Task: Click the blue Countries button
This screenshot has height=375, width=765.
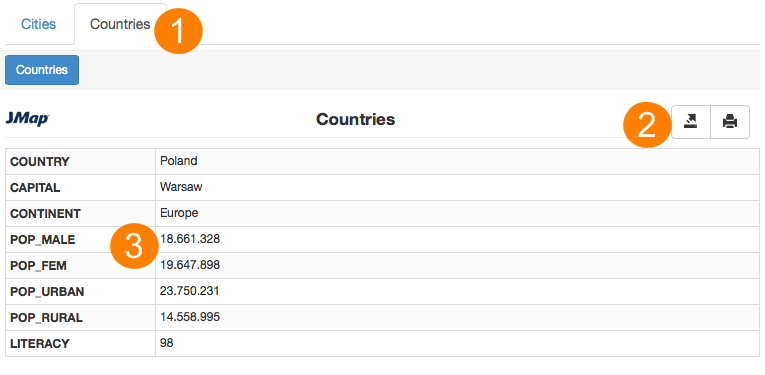Action: [x=42, y=70]
